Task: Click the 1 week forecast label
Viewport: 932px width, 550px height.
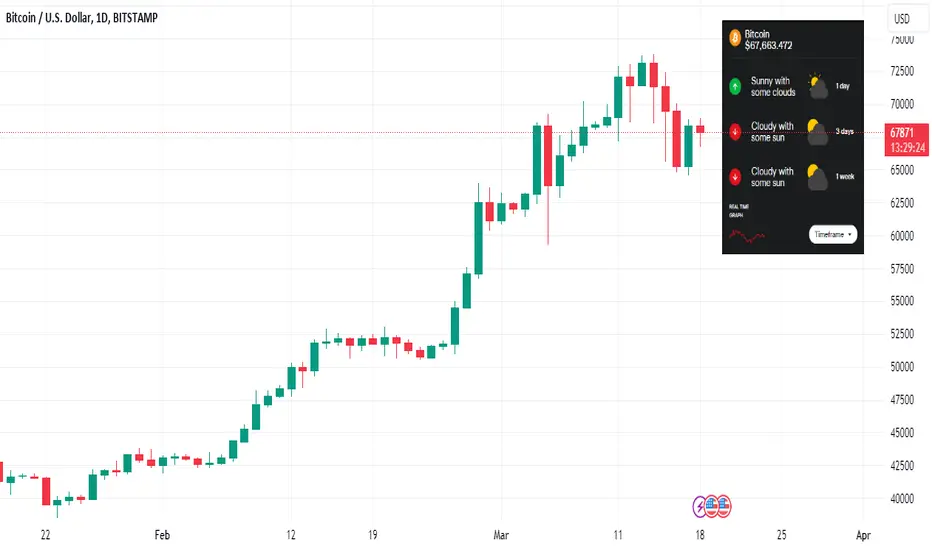Action: 845,177
